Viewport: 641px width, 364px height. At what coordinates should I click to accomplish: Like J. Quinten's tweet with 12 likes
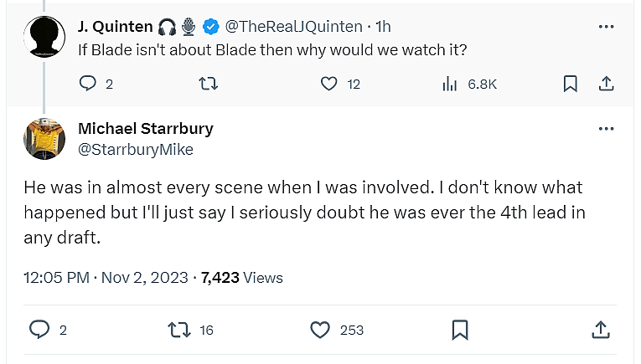click(330, 84)
